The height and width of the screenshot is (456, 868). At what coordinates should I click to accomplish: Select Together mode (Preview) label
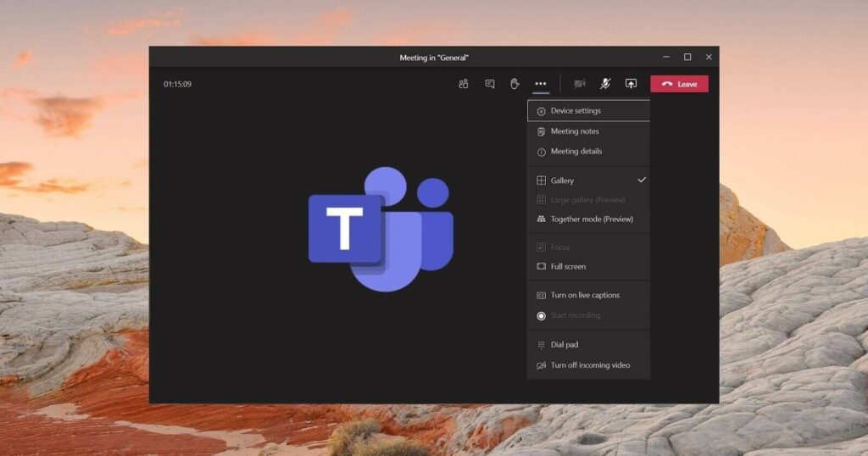coord(592,219)
